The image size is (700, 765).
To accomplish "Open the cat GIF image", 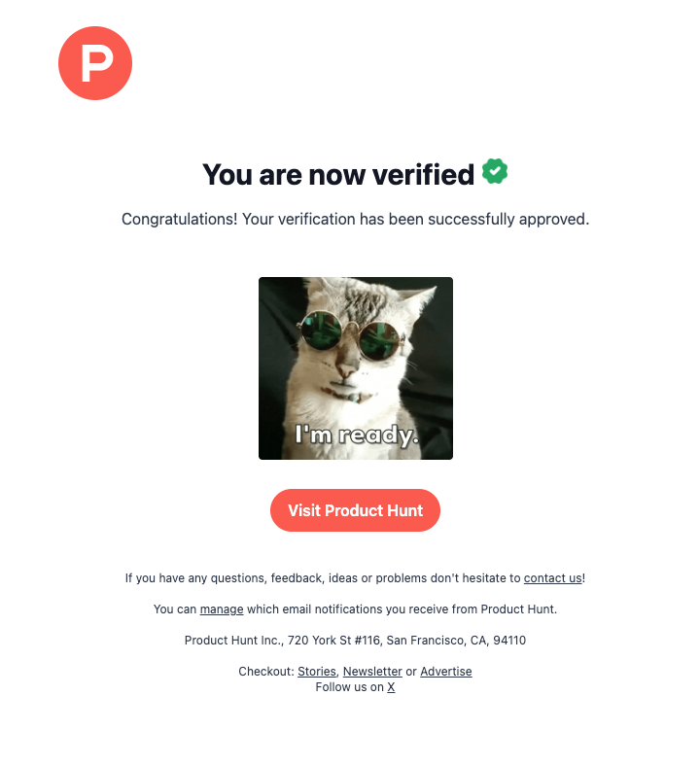I will click(x=355, y=367).
